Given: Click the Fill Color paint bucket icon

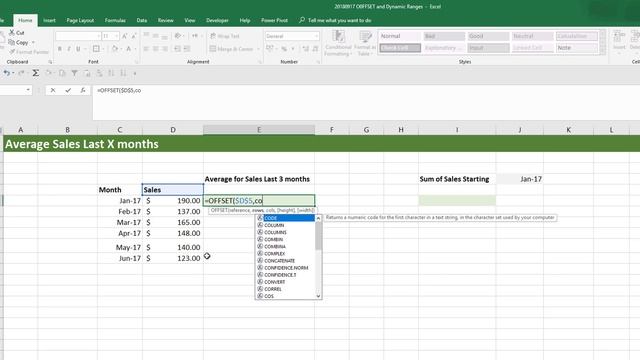Looking at the screenshot, I should (x=115, y=49).
